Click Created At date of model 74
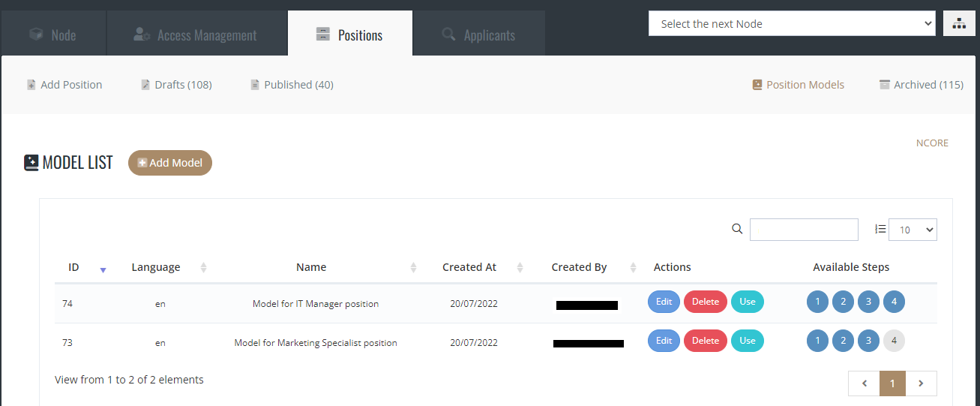This screenshot has height=406, width=980. (x=474, y=304)
